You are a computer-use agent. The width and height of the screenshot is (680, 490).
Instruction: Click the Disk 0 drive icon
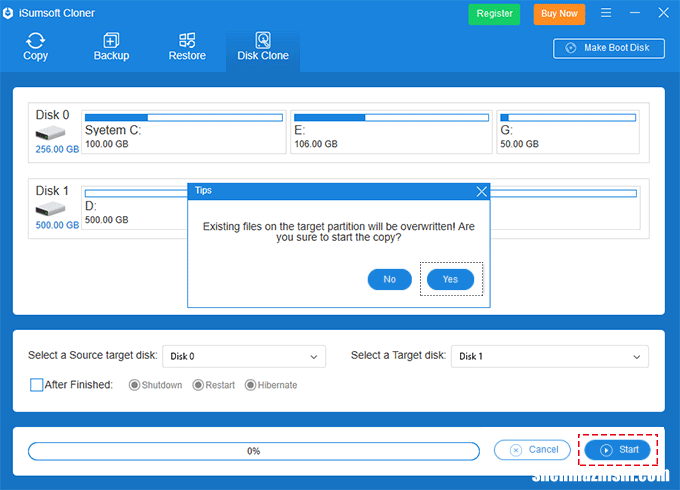pos(50,133)
